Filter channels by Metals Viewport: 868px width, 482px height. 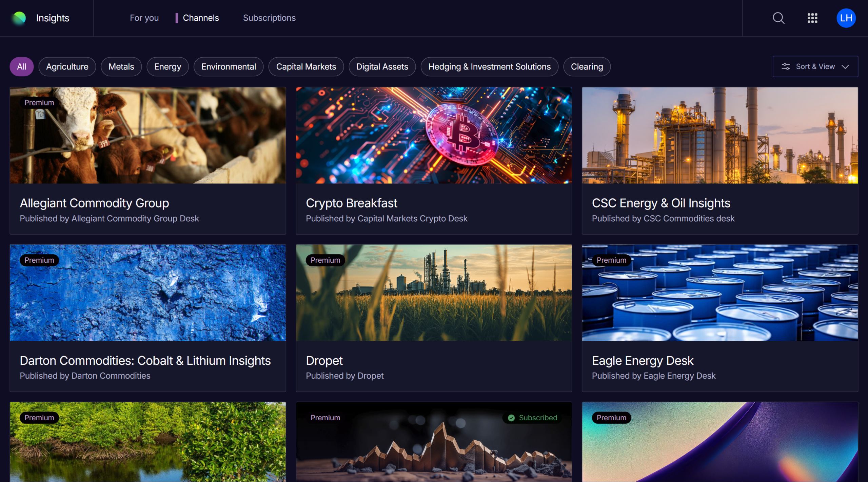[121, 67]
